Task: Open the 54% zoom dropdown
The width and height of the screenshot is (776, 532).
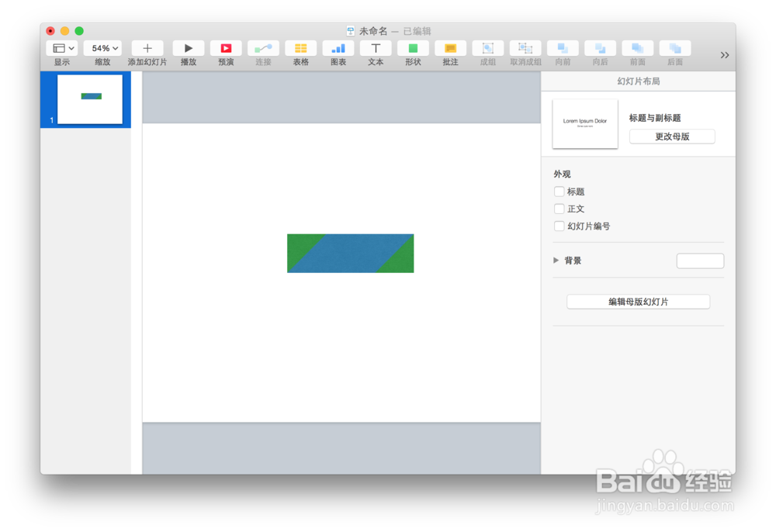Action: pos(102,48)
